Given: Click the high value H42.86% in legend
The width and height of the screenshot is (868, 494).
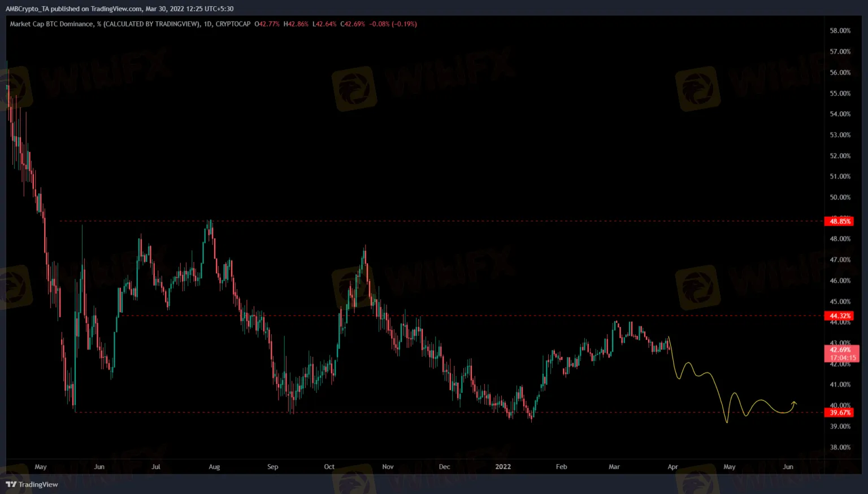Looking at the screenshot, I should pos(296,24).
